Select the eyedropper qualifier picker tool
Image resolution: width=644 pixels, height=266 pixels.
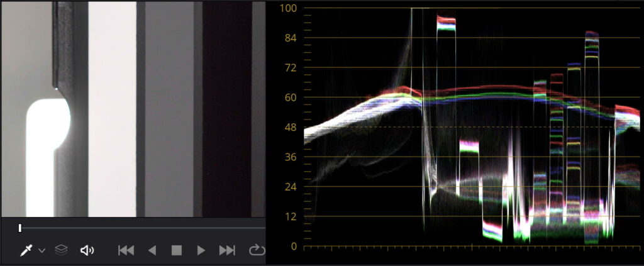26,250
